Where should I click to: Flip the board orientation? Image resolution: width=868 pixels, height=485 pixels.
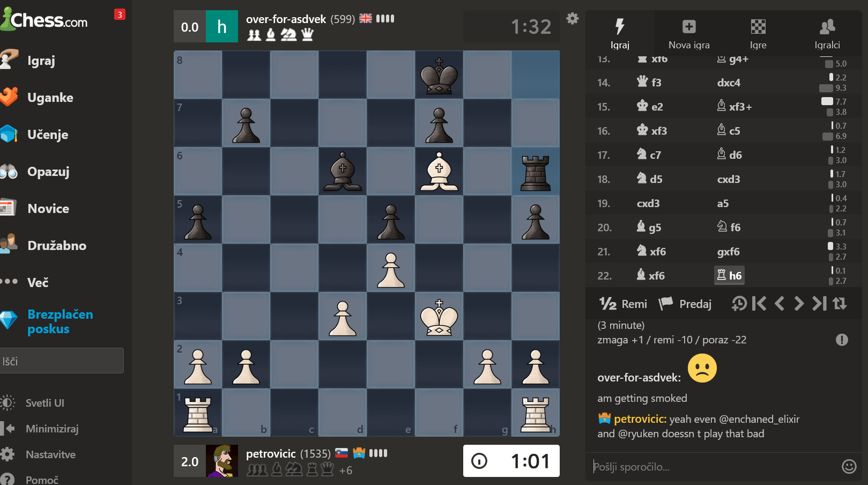click(840, 304)
